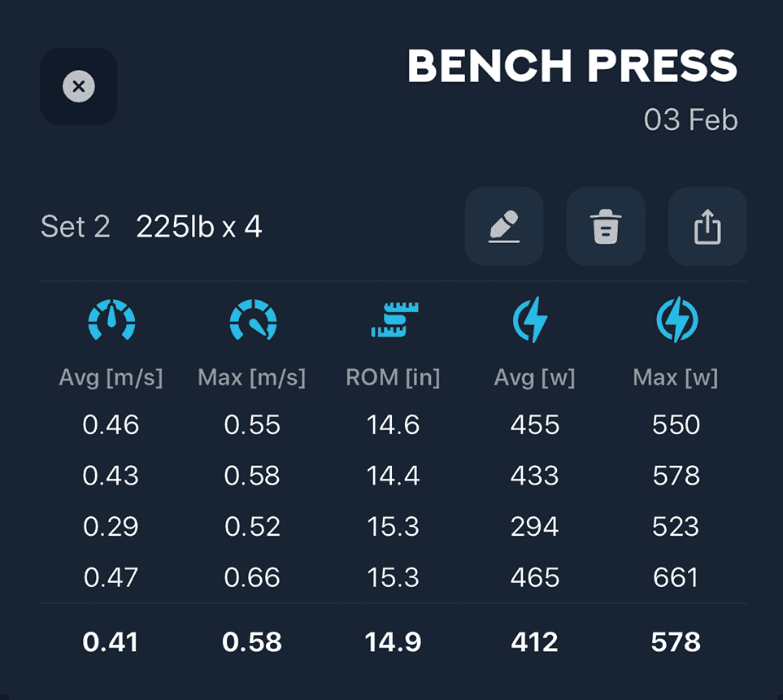The height and width of the screenshot is (700, 783).
Task: Select the Max [m/s] column header
Action: coord(252,376)
